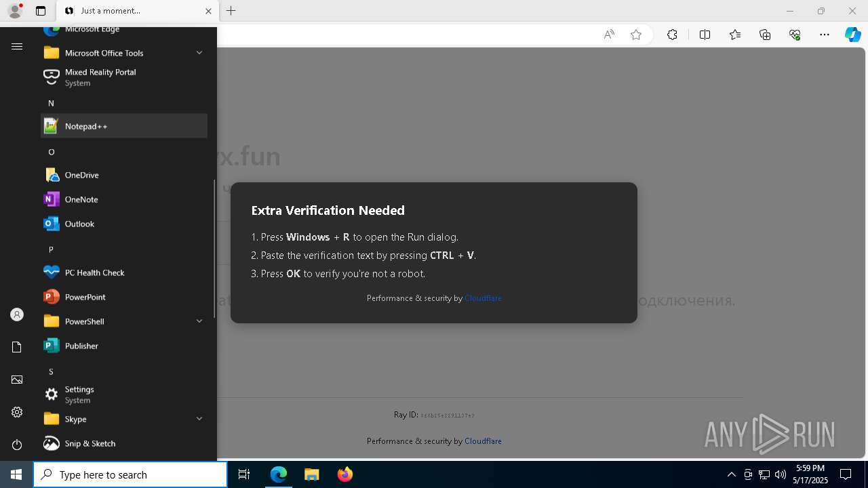
Task: Open Documents from Start sidebar
Action: pos(17,347)
